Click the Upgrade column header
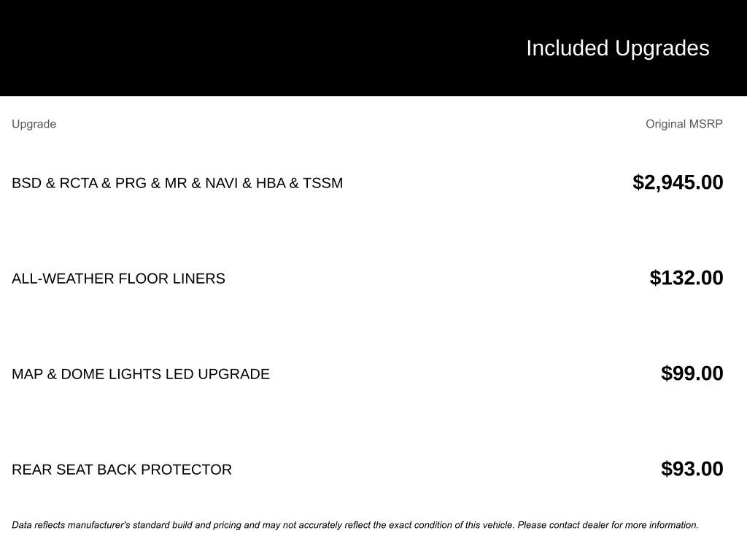The image size is (747, 560). (34, 124)
